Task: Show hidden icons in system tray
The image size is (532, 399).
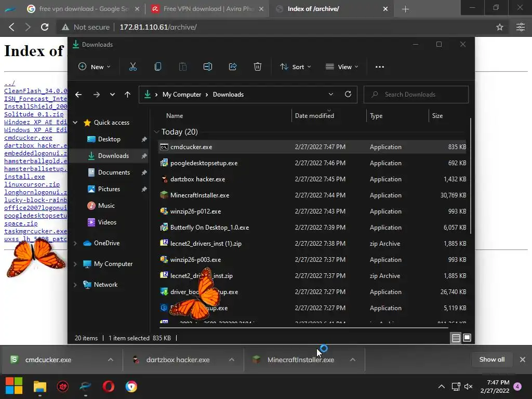Action: [442, 387]
